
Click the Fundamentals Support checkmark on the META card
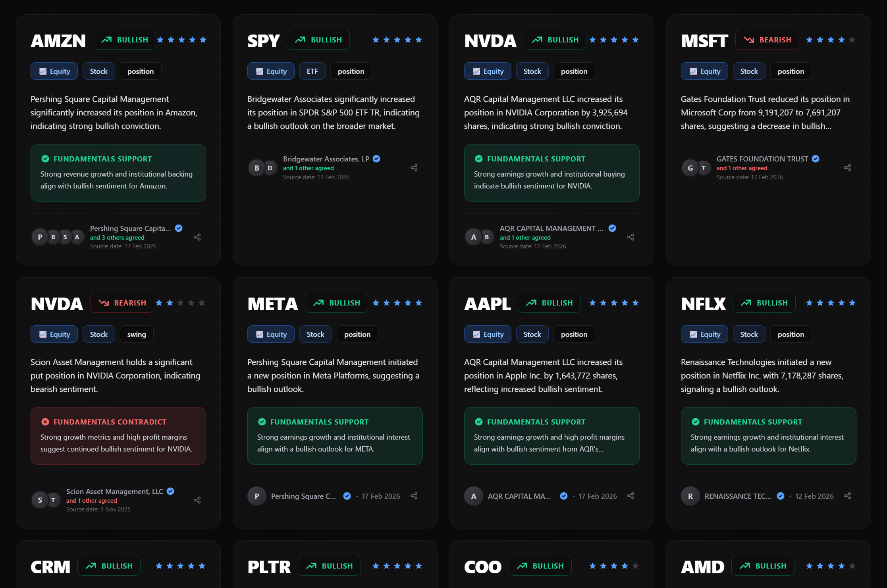pos(262,422)
